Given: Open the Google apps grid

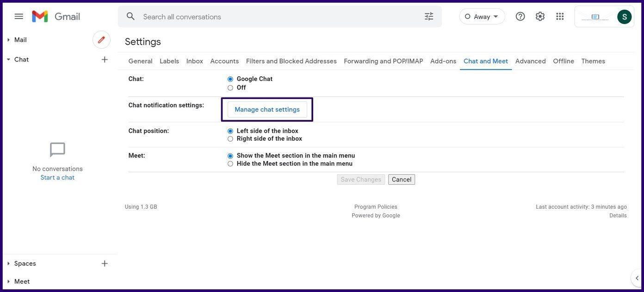Looking at the screenshot, I should tap(560, 17).
